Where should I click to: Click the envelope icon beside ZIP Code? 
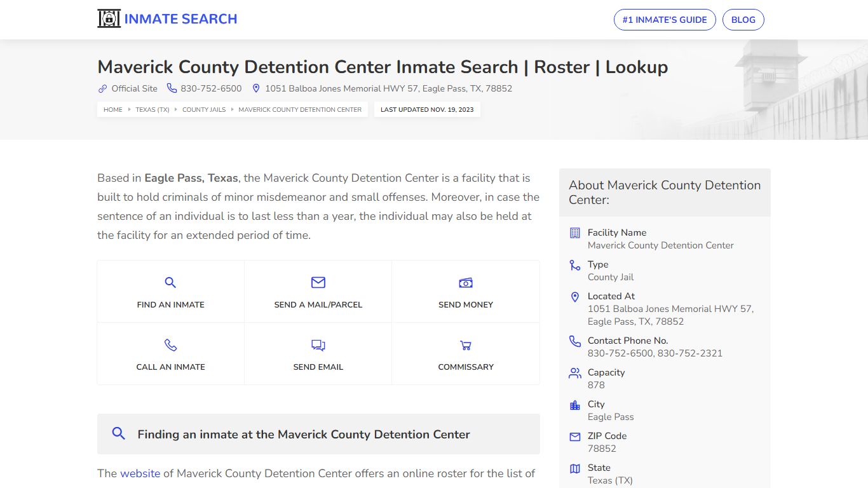tap(575, 437)
